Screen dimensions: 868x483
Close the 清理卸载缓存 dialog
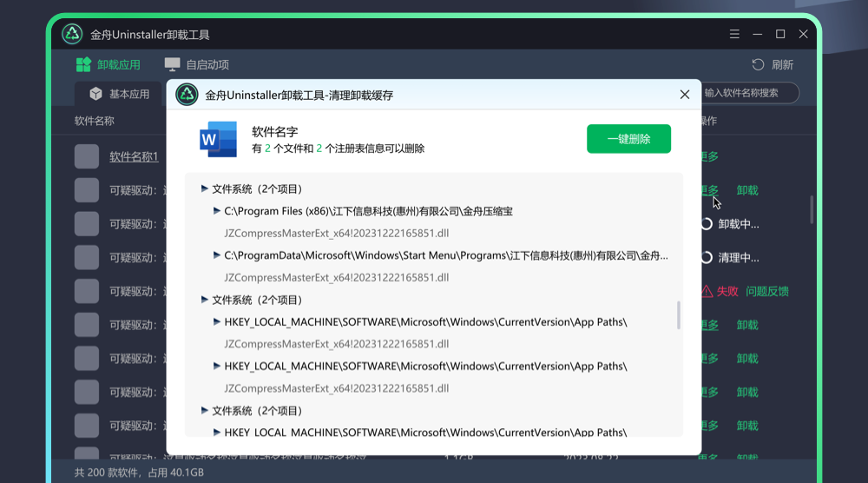[685, 95]
